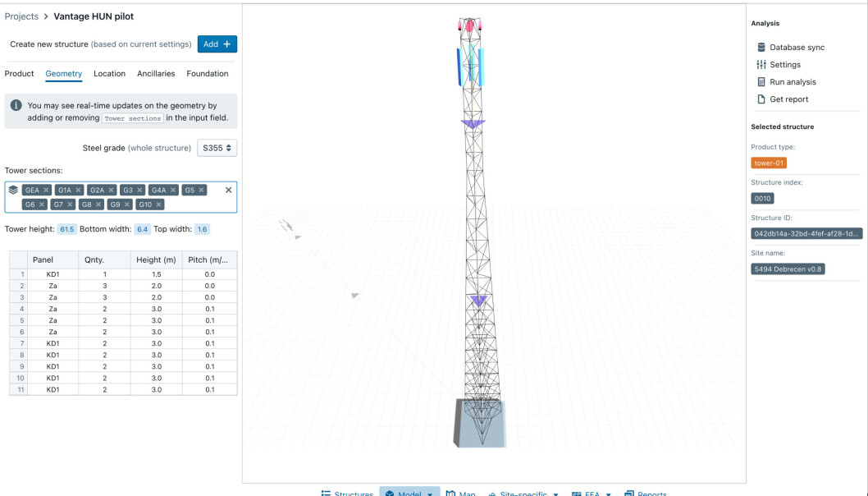The image size is (868, 496).
Task: Open the Product tab
Action: [20, 73]
